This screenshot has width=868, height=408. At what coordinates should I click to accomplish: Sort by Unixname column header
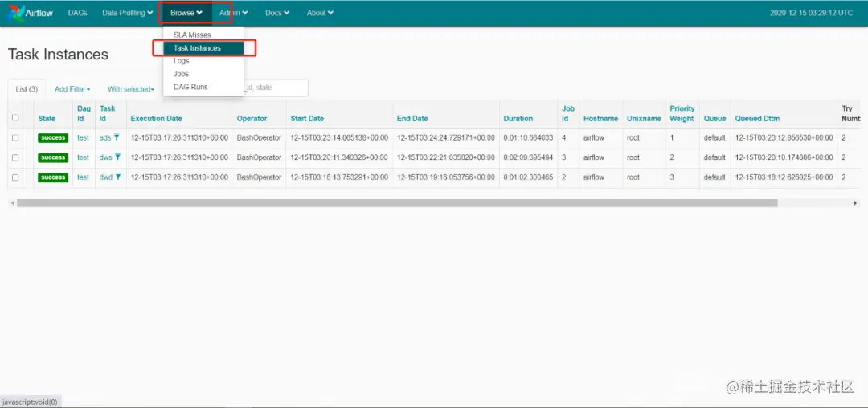pos(644,118)
